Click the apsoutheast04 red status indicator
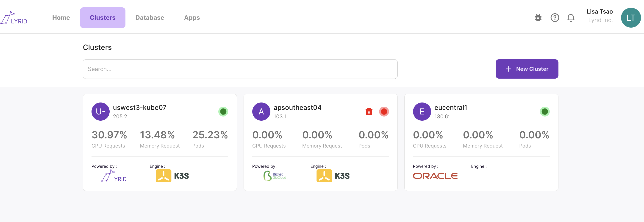The image size is (644, 222). click(x=384, y=111)
